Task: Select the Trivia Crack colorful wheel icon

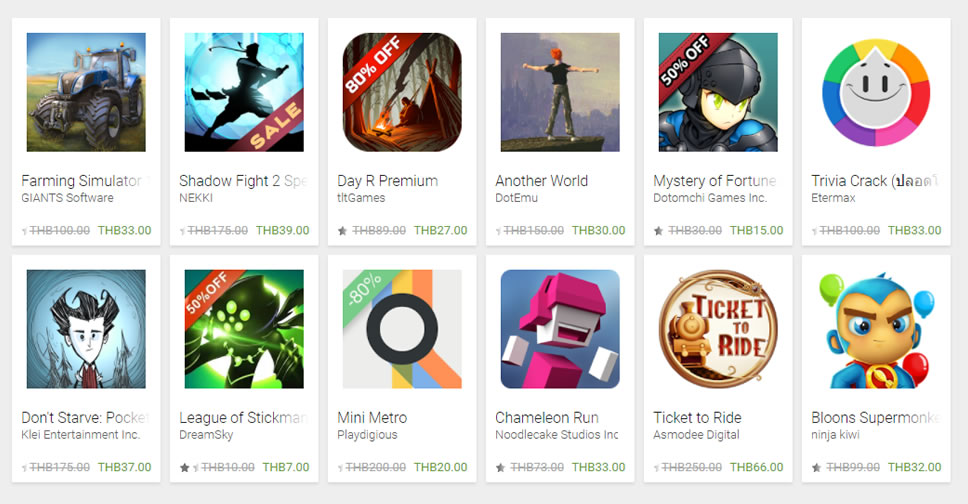Action: click(876, 92)
